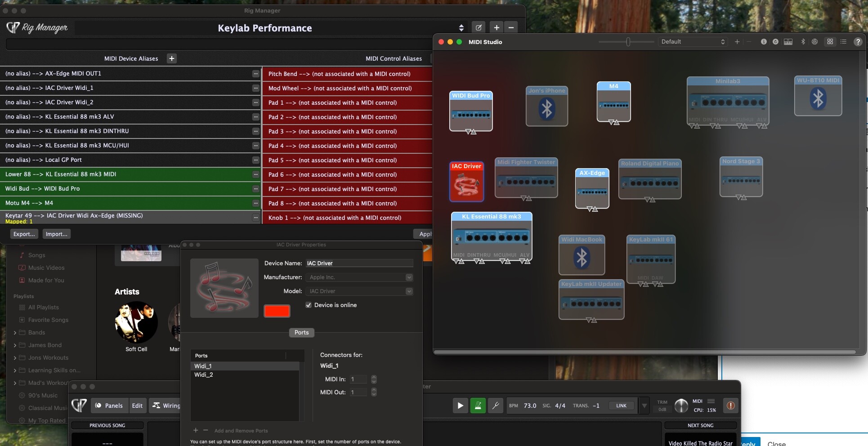Open Test Setup keyboard icon in MIDI Studio
Image resolution: width=868 pixels, height=446 pixels.
[788, 41]
